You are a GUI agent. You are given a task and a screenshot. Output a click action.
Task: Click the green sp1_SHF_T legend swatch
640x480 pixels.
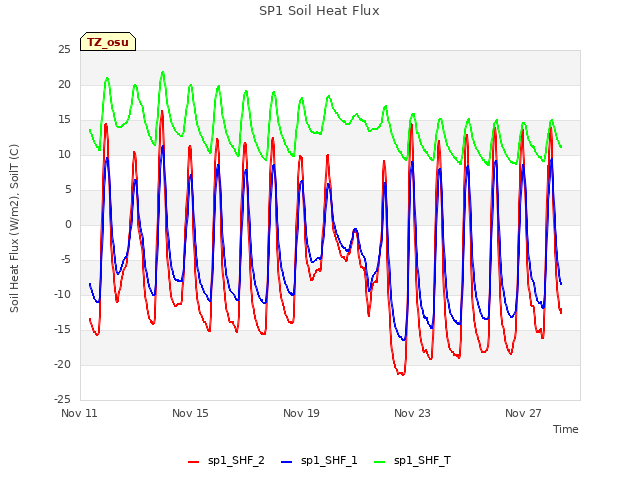tap(380, 462)
